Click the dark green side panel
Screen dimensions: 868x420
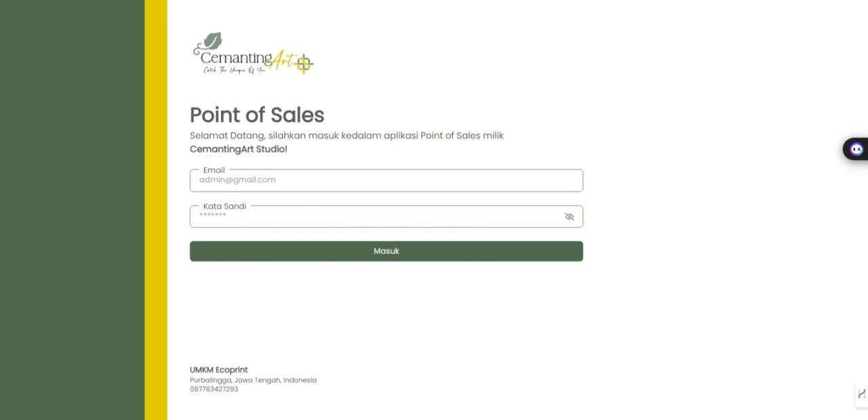click(x=72, y=210)
